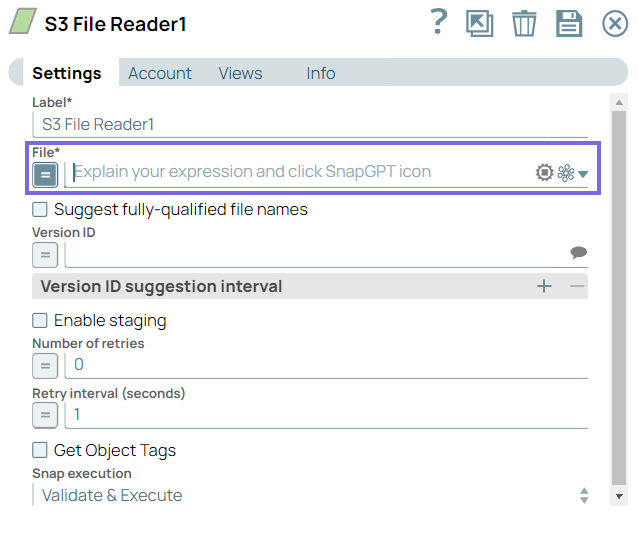Go to the Info tab
Image resolution: width=639 pixels, height=534 pixels.
coord(321,73)
